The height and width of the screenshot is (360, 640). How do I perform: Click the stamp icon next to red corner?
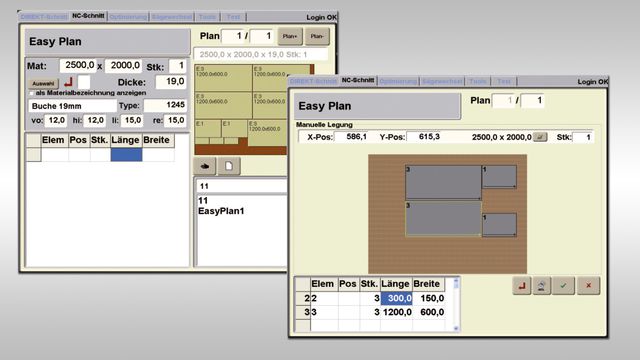pyautogui.click(x=542, y=286)
